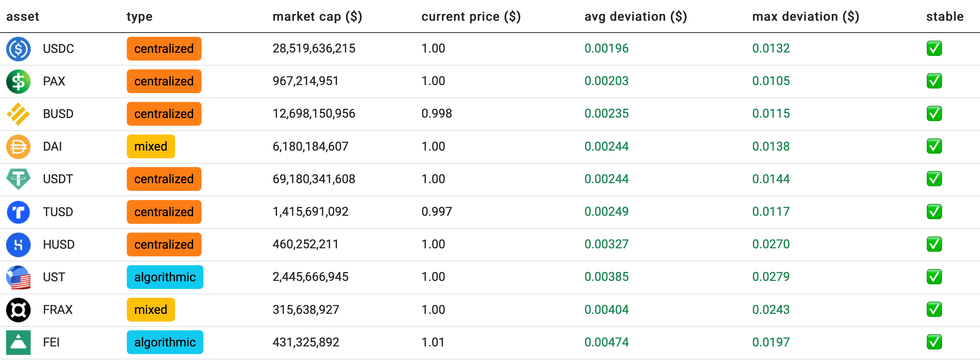Select the yellow BUSD logo
Viewport: 980px width, 361px height.
click(x=18, y=114)
